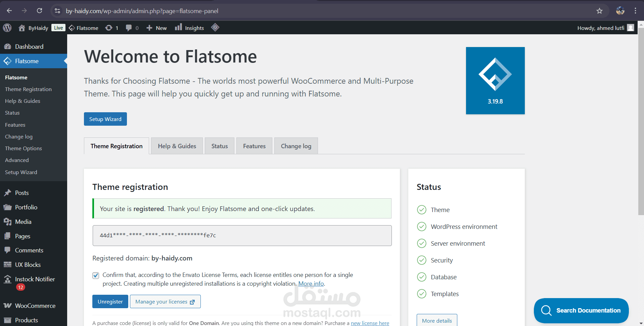Open the New content menu in admin bar
Screen dimensions: 644x326
click(156, 28)
